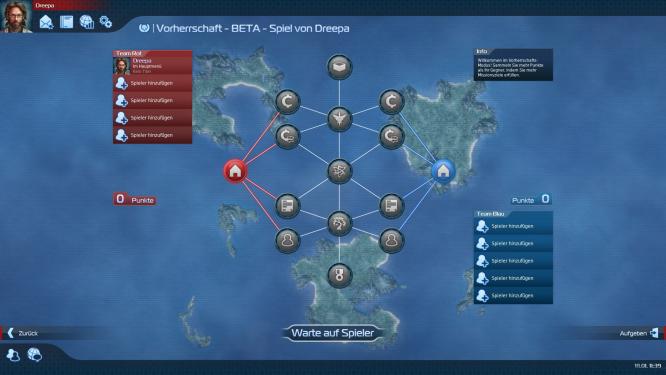Screen dimensions: 666x375
Task: Add player in second Team Blau slot
Action: [513, 243]
